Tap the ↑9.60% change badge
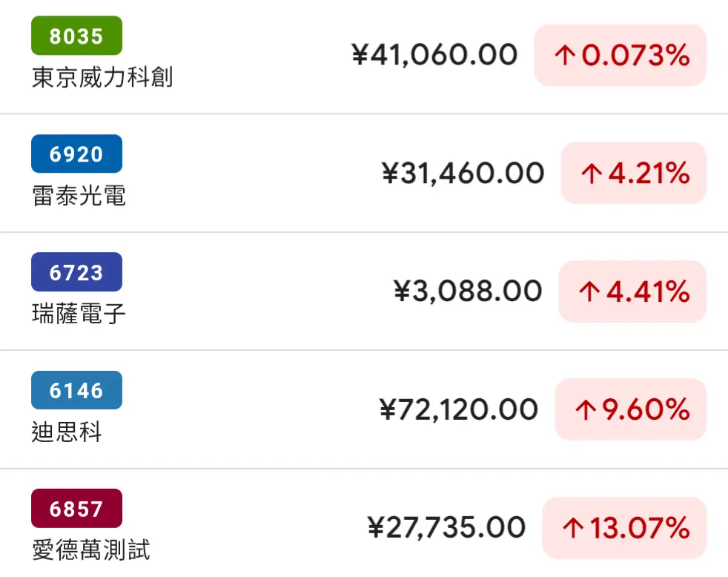The height and width of the screenshot is (577, 728). (x=630, y=409)
